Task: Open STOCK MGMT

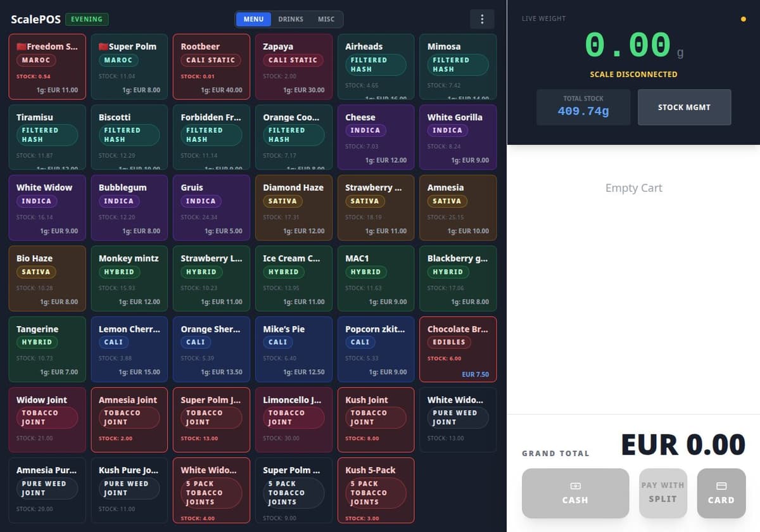Action: pos(684,107)
